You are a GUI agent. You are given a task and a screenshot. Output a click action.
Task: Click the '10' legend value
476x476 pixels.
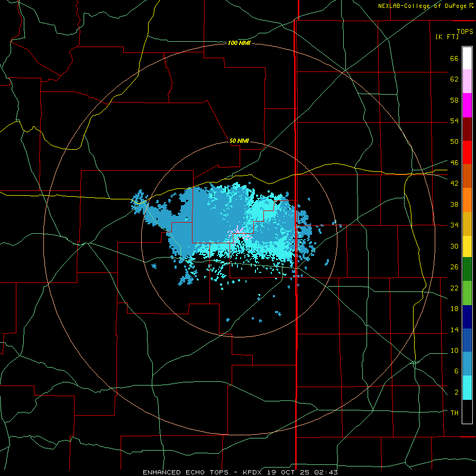tap(454, 350)
